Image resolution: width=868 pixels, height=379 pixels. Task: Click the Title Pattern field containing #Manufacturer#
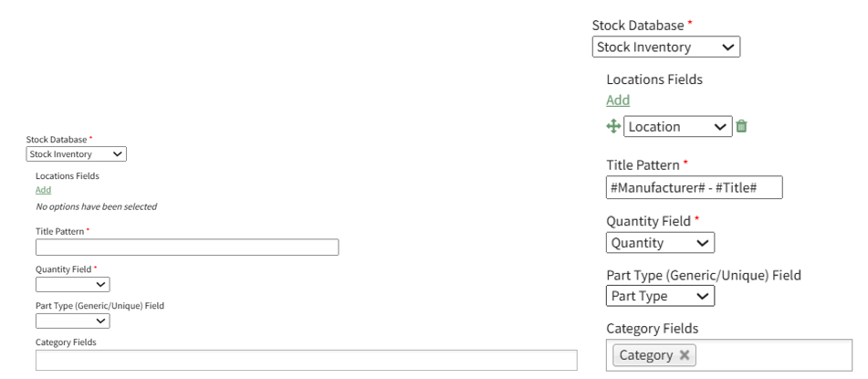(x=695, y=187)
